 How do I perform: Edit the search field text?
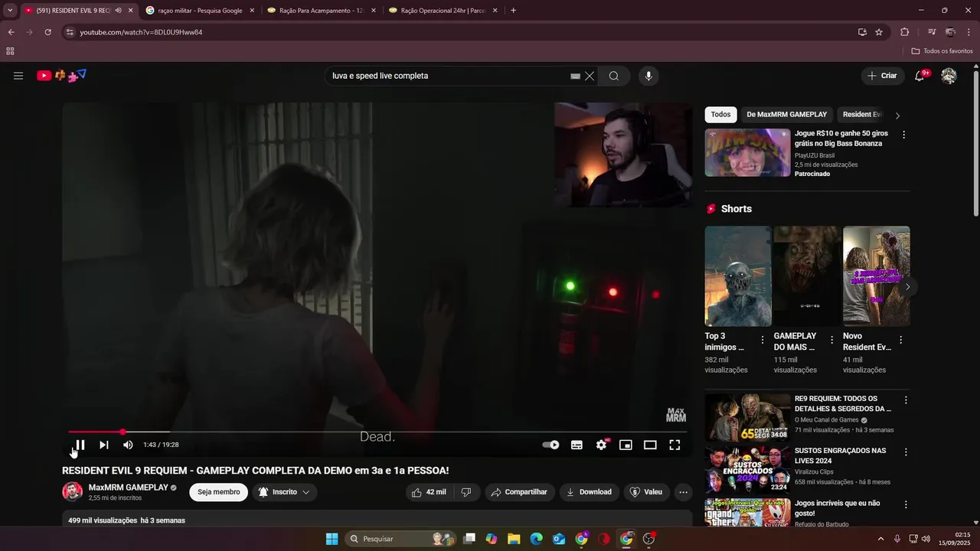tap(448, 76)
